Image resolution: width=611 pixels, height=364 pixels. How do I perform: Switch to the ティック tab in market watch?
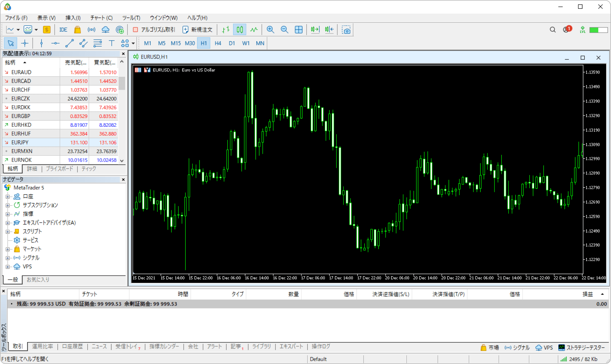pyautogui.click(x=89, y=169)
